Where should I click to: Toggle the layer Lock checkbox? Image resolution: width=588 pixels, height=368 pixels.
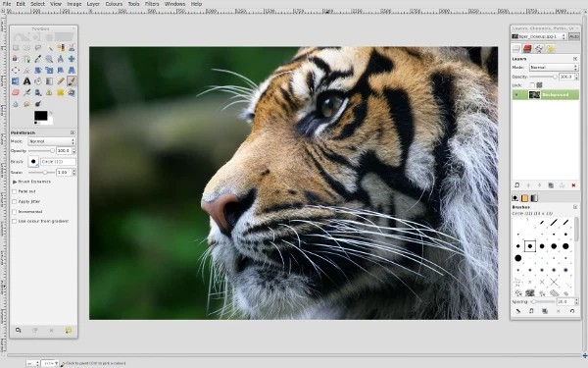coord(532,85)
